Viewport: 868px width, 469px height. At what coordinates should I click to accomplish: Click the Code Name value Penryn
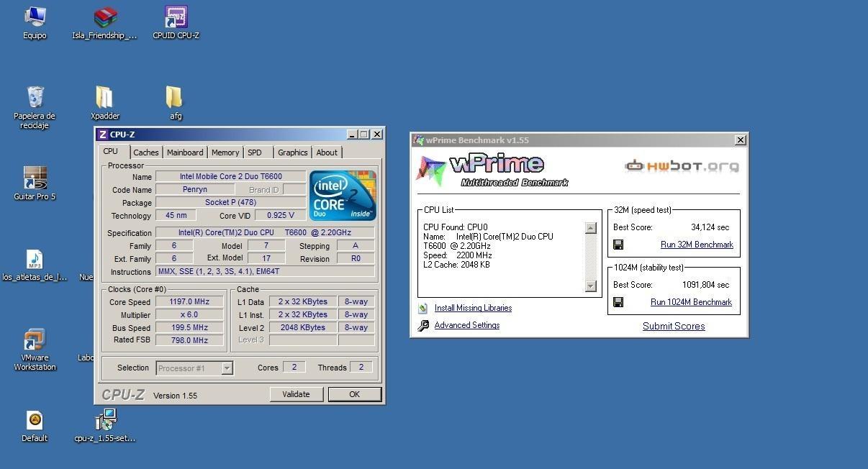point(194,190)
